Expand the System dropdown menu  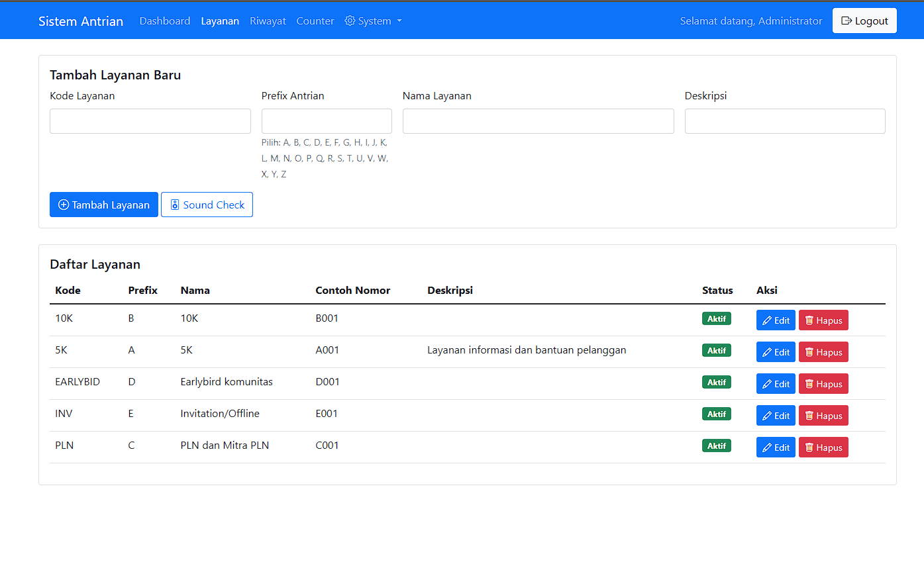(374, 21)
